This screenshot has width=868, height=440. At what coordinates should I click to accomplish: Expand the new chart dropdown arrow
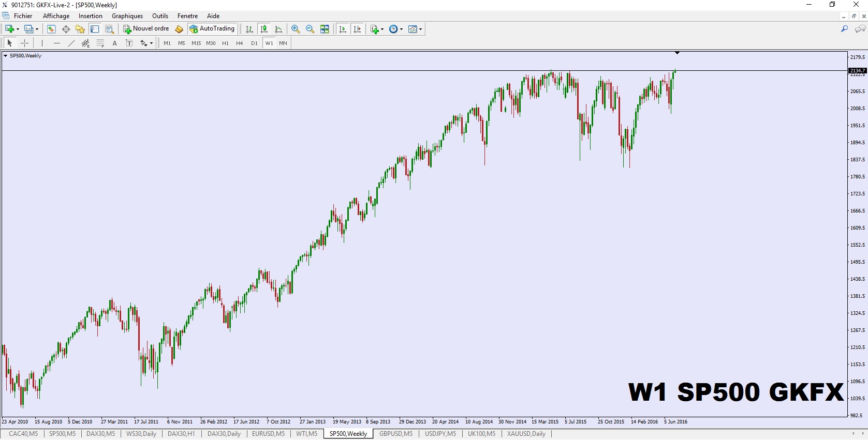(18, 29)
